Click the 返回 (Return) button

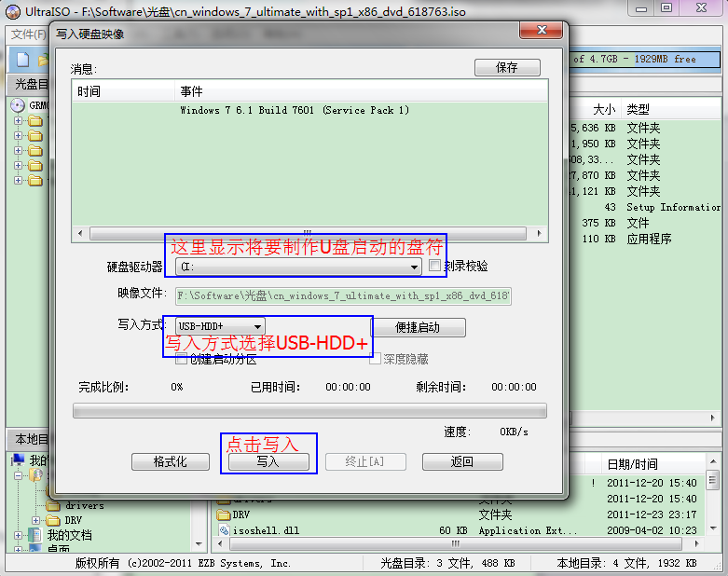[x=462, y=461]
